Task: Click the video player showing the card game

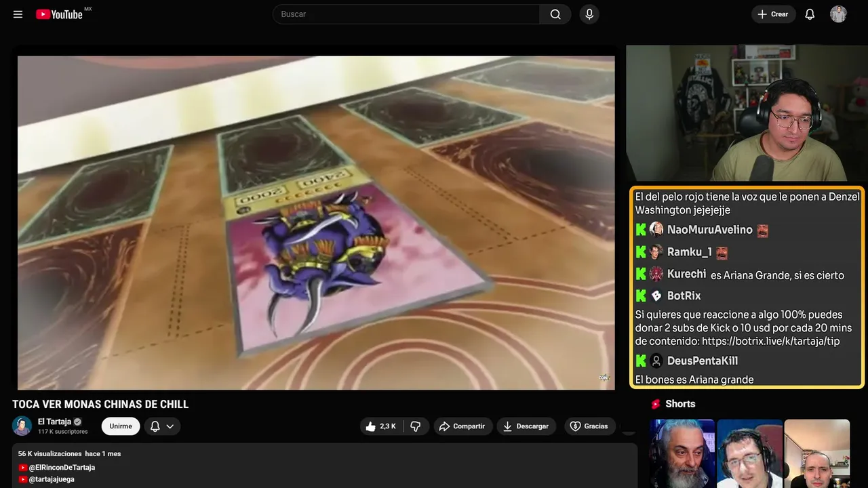Action: coord(316,222)
